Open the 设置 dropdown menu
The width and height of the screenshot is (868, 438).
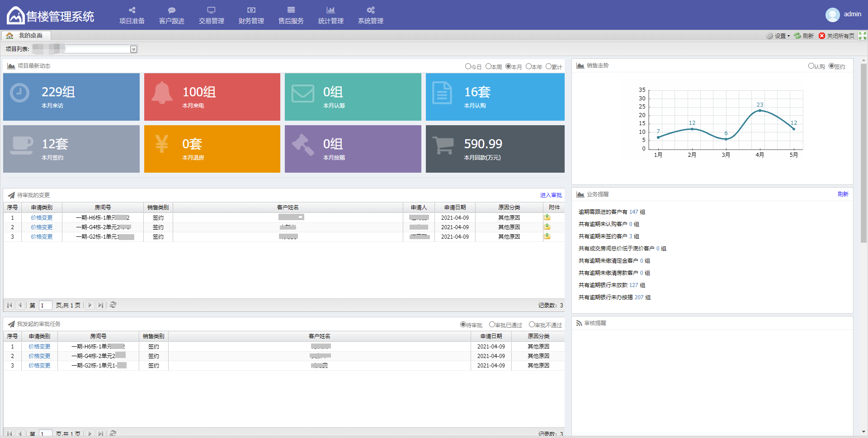pos(778,36)
